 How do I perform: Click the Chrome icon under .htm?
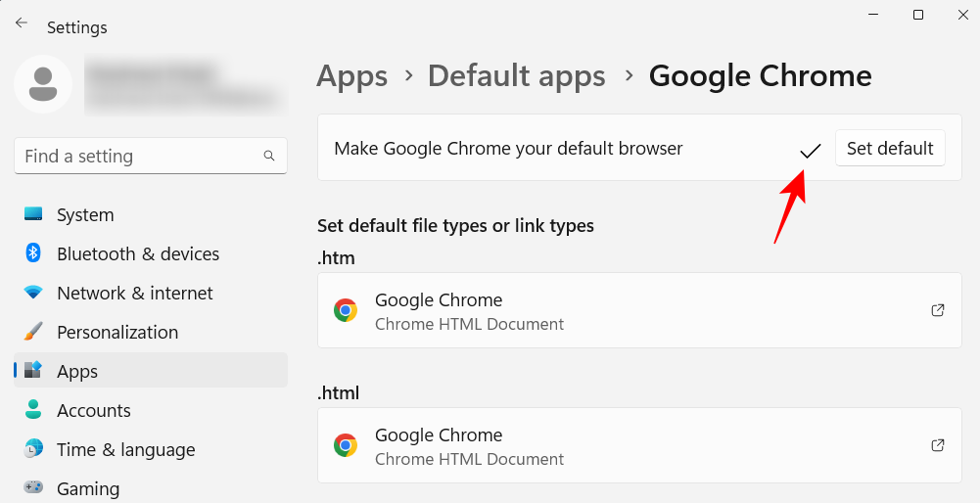point(346,311)
